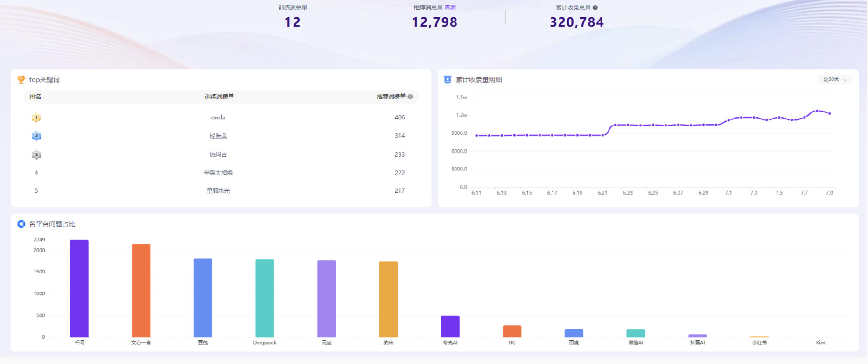Click the 7.9 data point on line chart
The width and height of the screenshot is (868, 364).
830,113
